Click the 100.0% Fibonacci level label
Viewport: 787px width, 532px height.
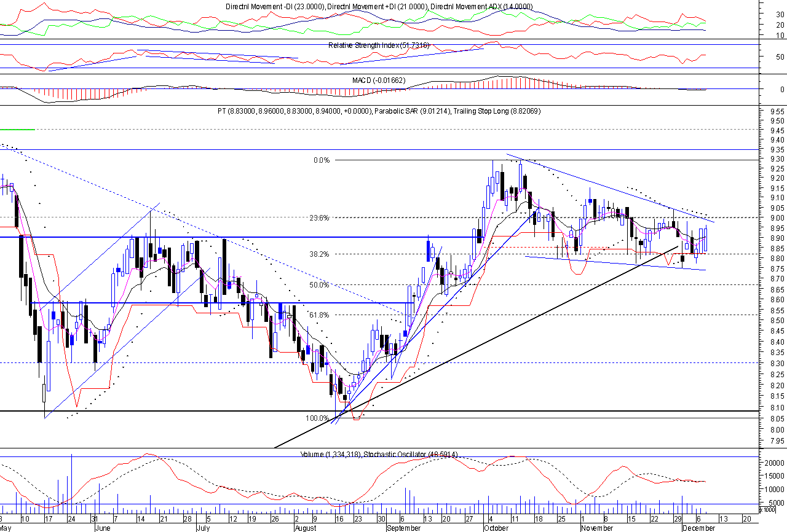tap(317, 418)
